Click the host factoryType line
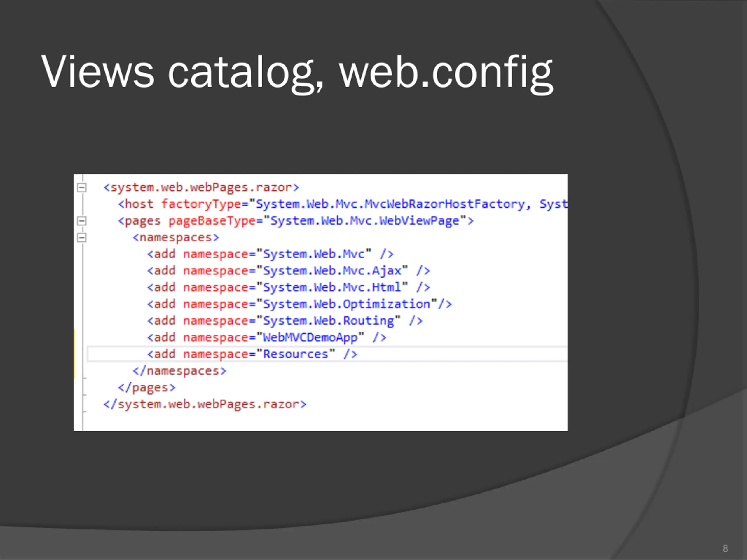Image resolution: width=747 pixels, height=560 pixels. pos(342,204)
